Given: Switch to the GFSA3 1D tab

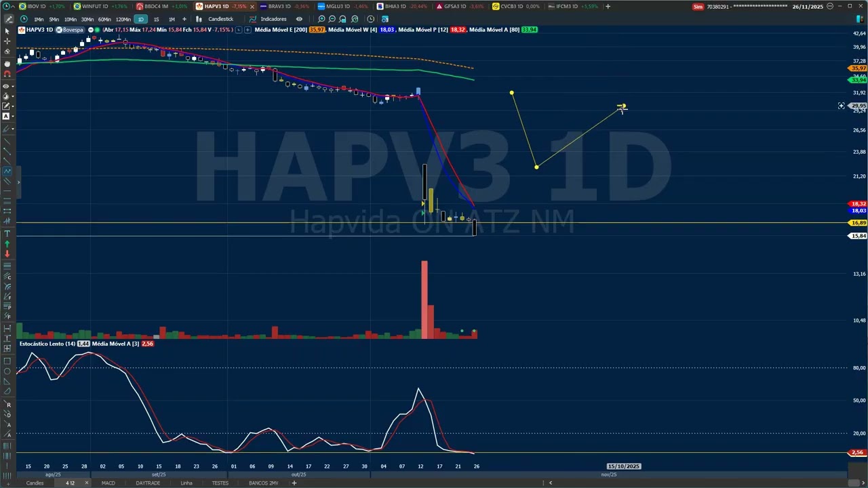Looking at the screenshot, I should click(x=460, y=6).
